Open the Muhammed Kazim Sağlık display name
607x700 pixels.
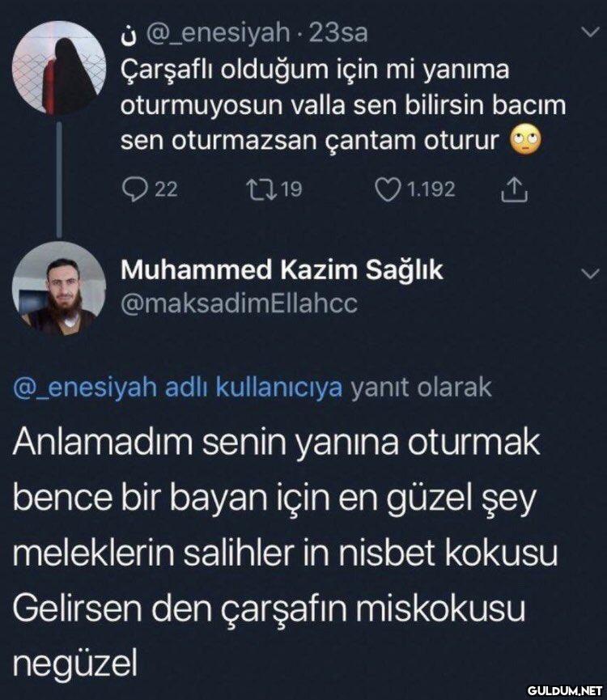(282, 270)
